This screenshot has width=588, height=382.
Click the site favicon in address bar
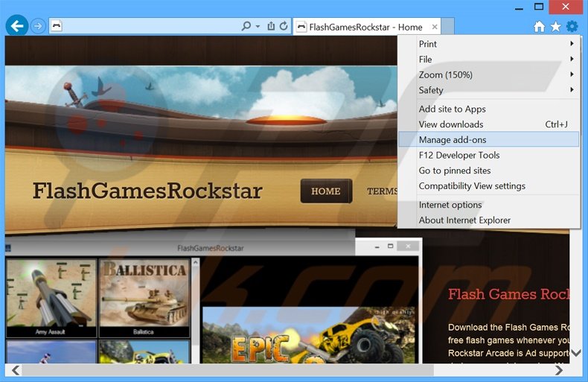coord(57,26)
